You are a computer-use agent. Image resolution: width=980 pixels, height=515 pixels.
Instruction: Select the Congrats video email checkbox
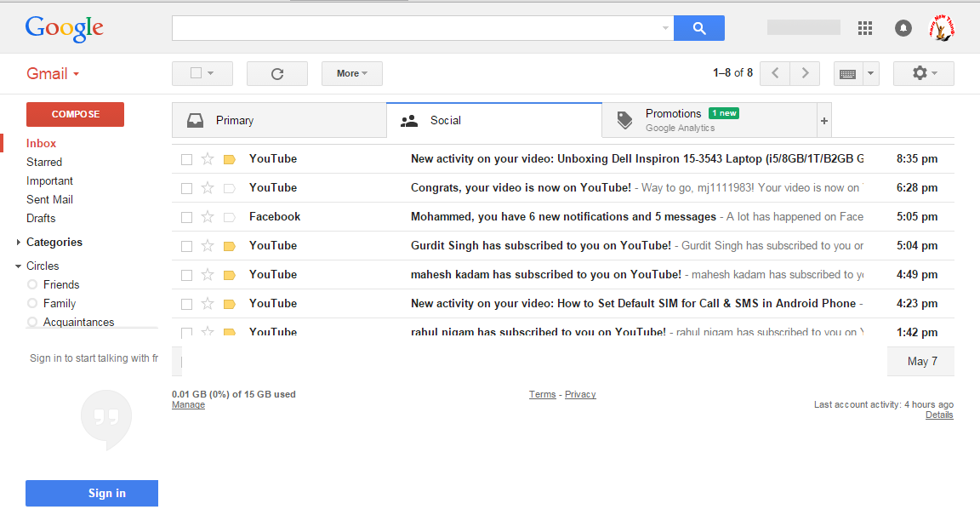(x=186, y=188)
